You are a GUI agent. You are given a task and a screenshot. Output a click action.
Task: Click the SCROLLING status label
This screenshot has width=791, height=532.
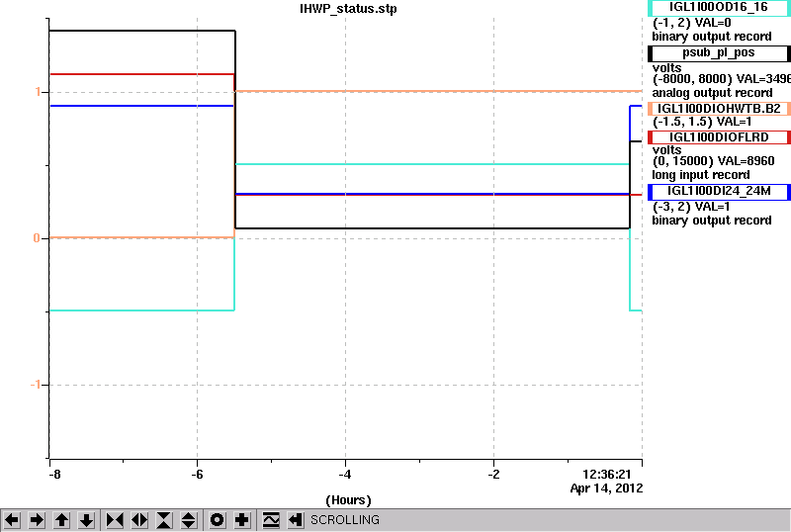[x=344, y=520]
